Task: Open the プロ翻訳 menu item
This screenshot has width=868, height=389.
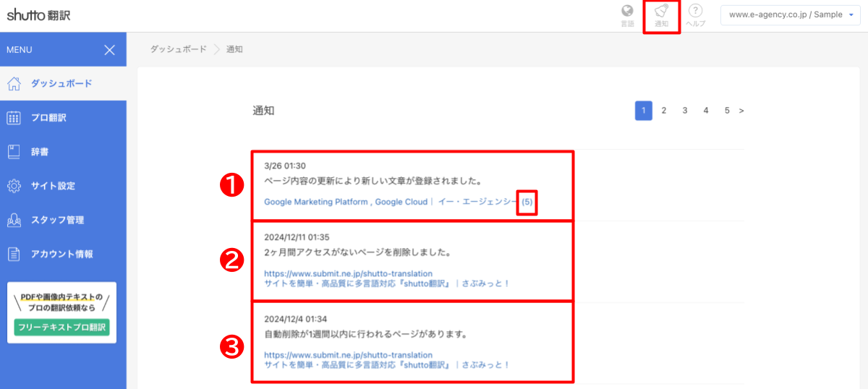Action: pos(63,118)
